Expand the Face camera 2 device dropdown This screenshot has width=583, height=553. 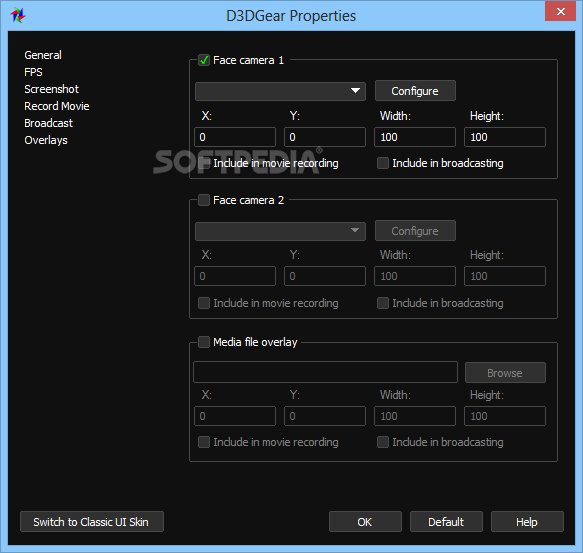coord(280,231)
